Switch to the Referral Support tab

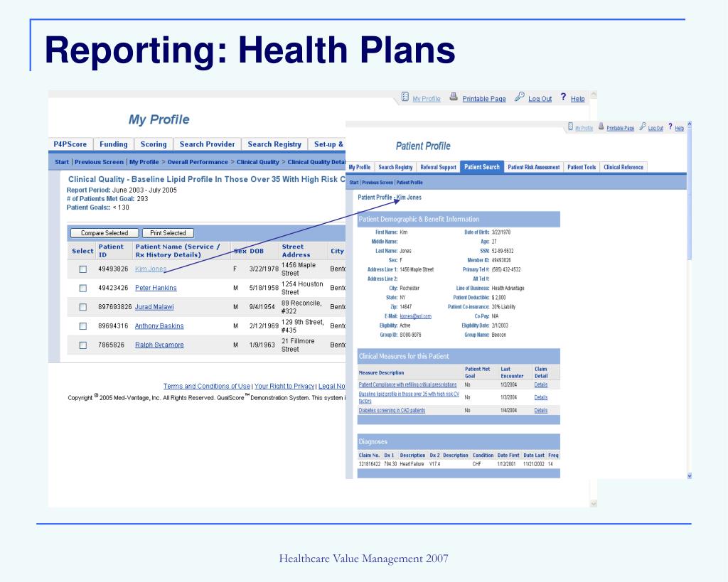click(438, 167)
